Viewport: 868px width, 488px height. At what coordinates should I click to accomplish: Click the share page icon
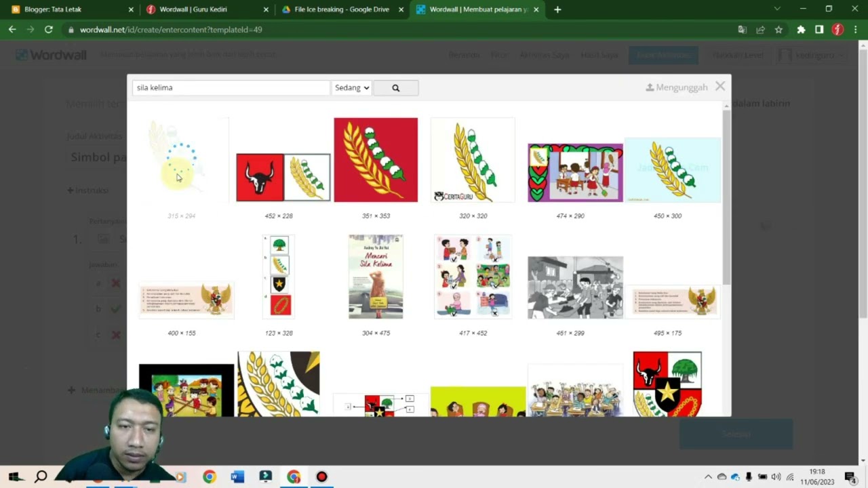pos(760,30)
